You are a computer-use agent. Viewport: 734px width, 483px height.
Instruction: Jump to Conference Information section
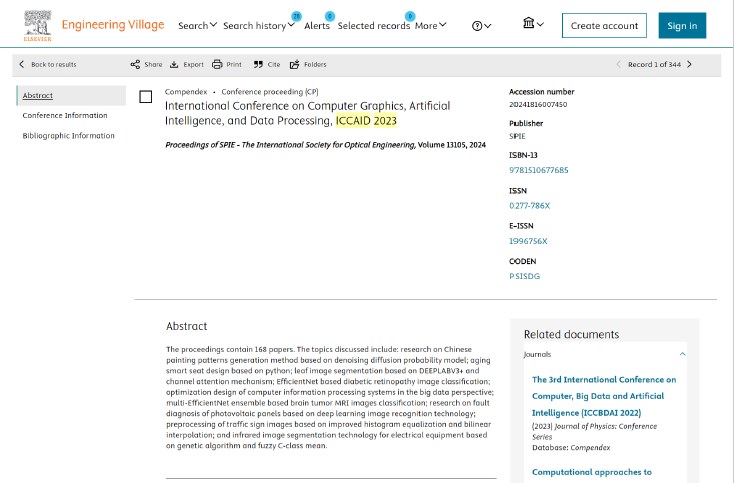point(65,116)
